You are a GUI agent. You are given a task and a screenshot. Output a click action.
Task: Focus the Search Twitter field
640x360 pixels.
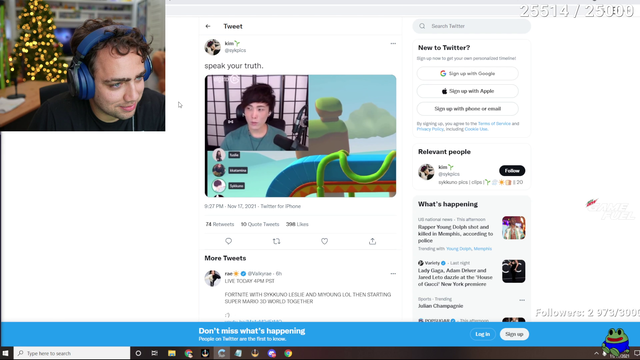pos(471,26)
